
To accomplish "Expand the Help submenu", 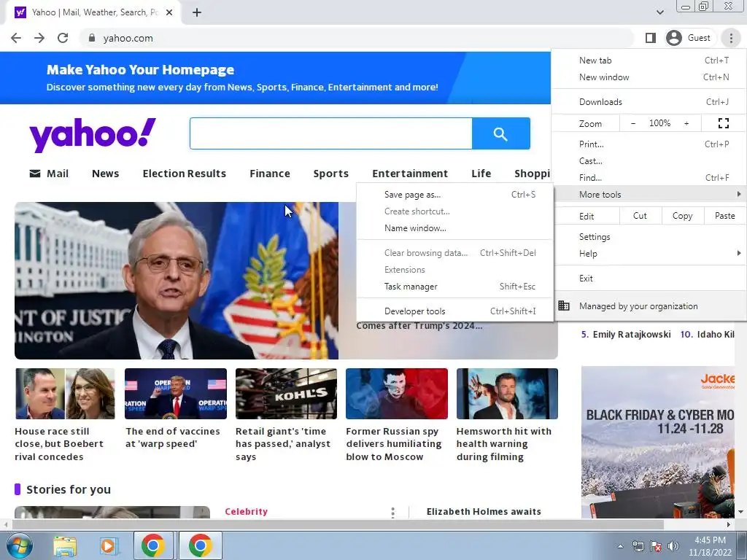I will [x=649, y=254].
